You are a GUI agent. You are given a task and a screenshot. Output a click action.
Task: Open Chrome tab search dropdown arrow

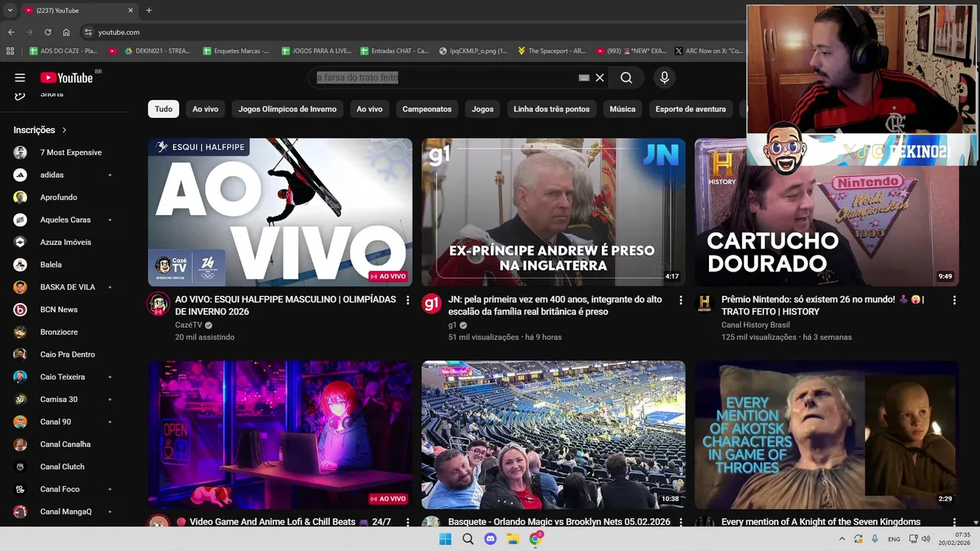coord(10,11)
